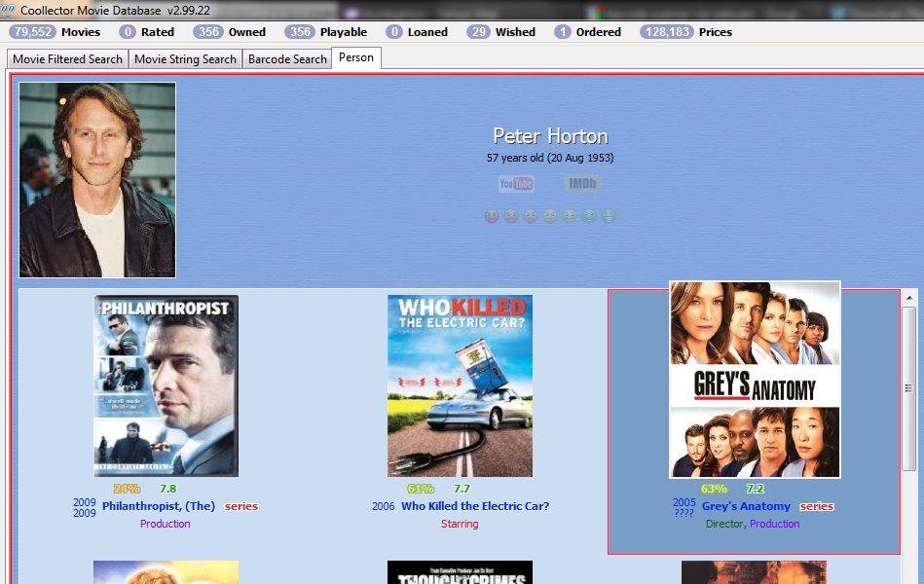Open Peter Horton's IMDb page icon

click(x=582, y=184)
